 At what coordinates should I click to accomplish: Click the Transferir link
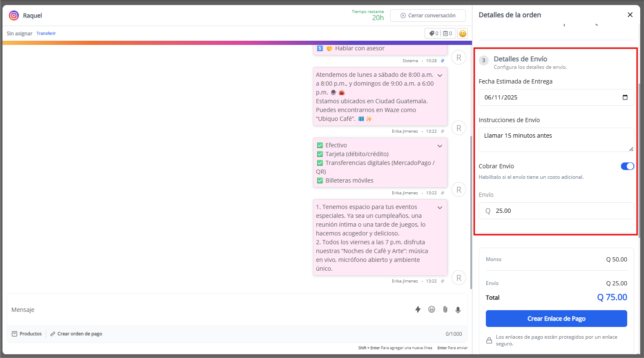point(46,34)
